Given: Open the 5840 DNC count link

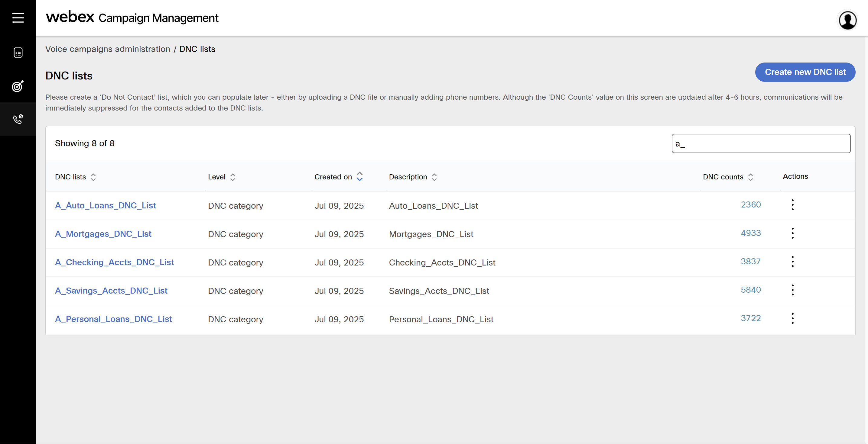Looking at the screenshot, I should coord(750,290).
